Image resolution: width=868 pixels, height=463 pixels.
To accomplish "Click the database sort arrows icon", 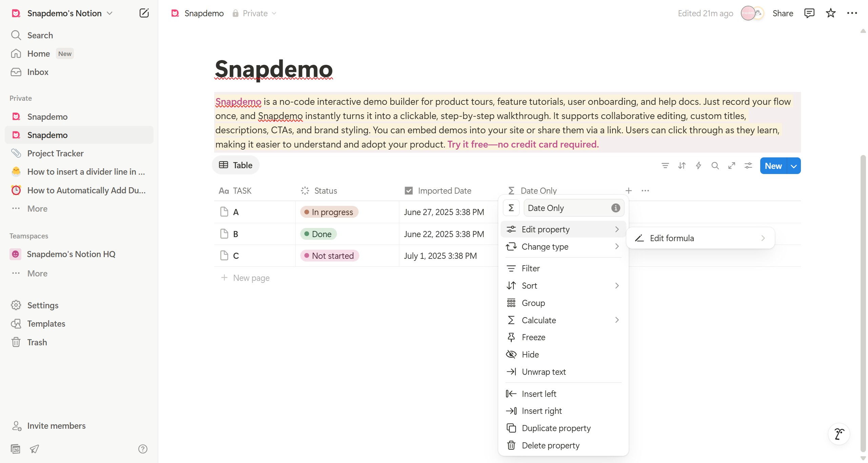I will pos(682,166).
